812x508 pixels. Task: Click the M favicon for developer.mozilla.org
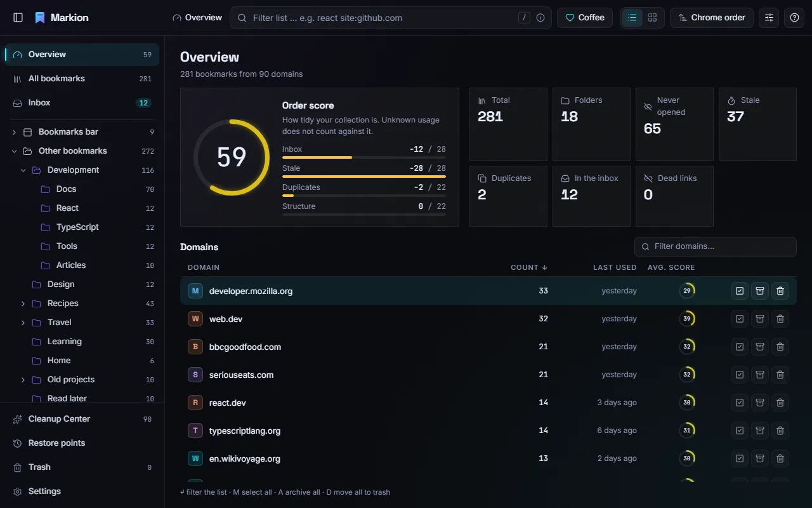195,291
